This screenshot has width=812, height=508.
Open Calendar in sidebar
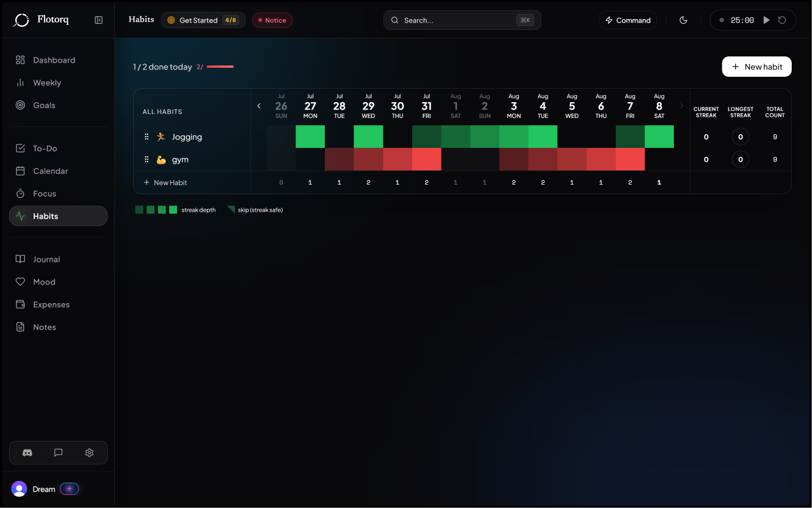[x=58, y=171]
